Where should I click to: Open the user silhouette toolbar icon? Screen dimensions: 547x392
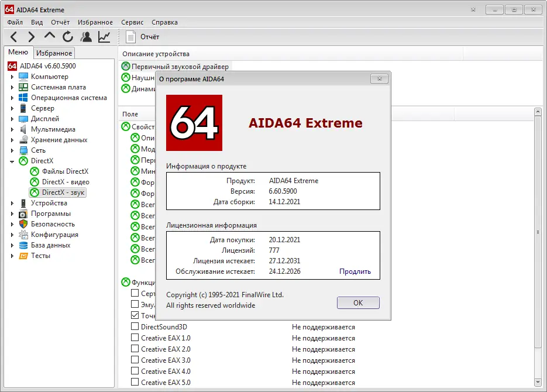(86, 37)
